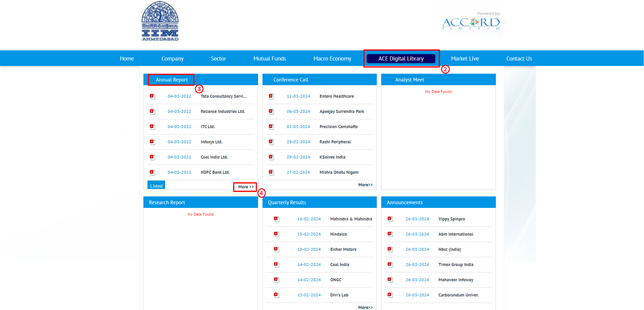Open the Research Report panel heading
Viewport: 644px width, 310px height.
pyautogui.click(x=167, y=202)
